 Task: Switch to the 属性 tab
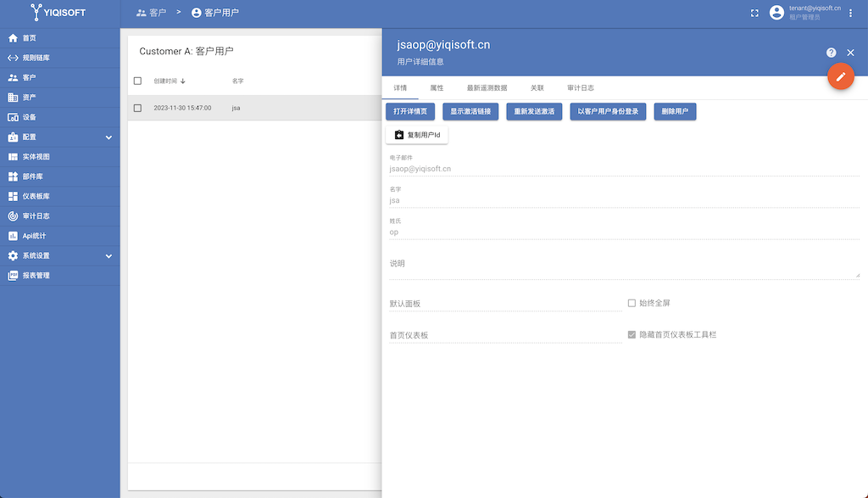437,87
